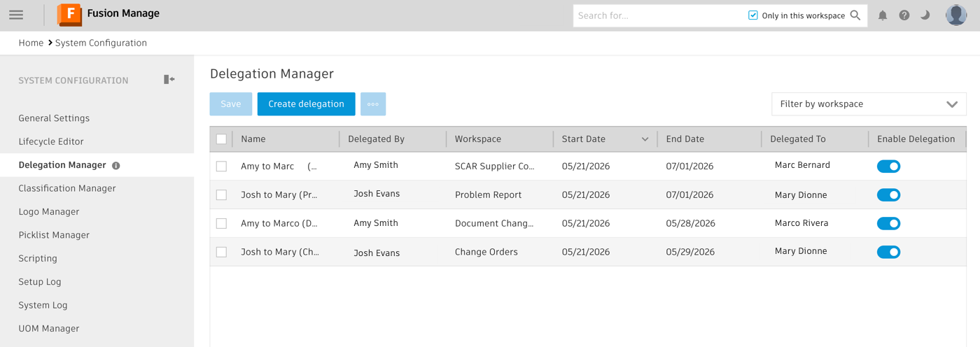Click the Save button

[231, 104]
